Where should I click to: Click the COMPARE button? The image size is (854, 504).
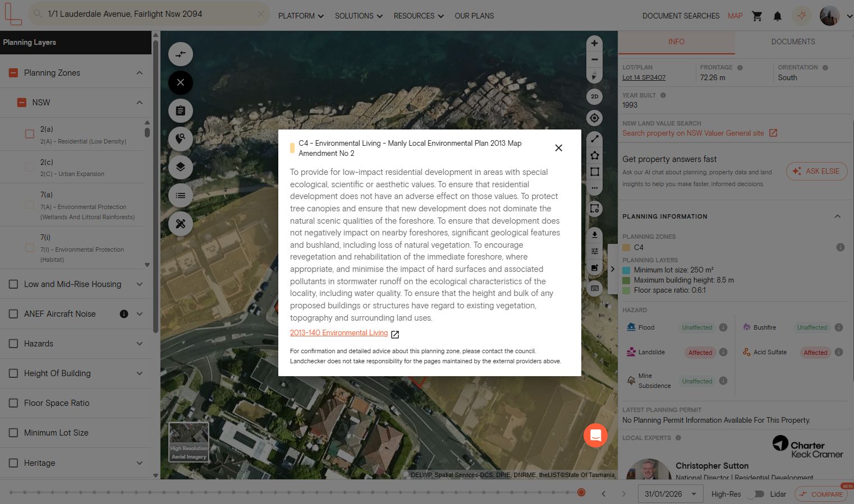pos(821,494)
